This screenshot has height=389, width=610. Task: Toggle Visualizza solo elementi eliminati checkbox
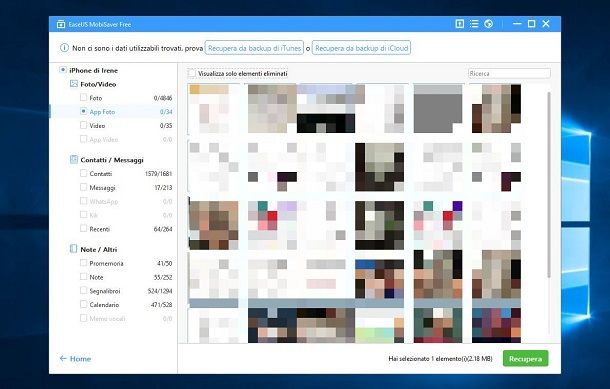(x=191, y=73)
